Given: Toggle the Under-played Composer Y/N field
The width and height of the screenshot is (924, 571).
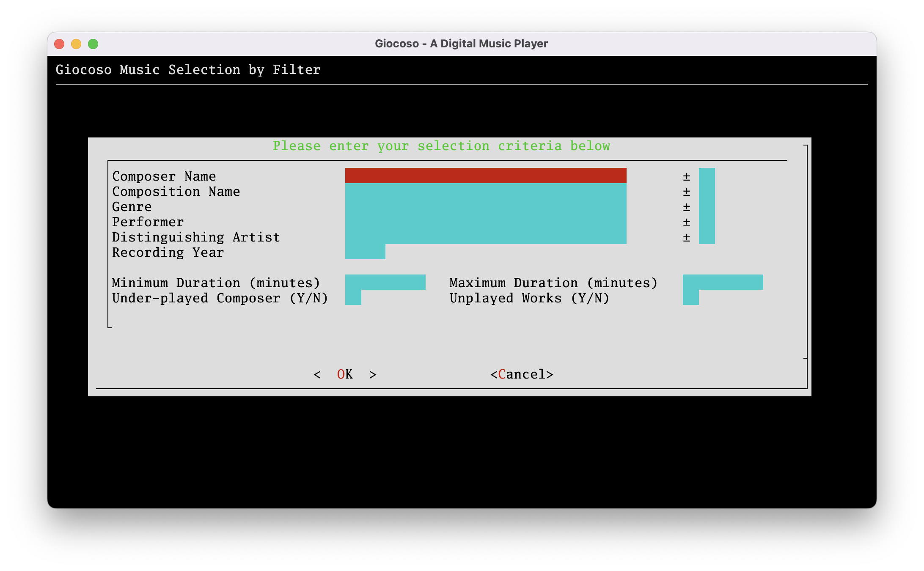Looking at the screenshot, I should [353, 297].
